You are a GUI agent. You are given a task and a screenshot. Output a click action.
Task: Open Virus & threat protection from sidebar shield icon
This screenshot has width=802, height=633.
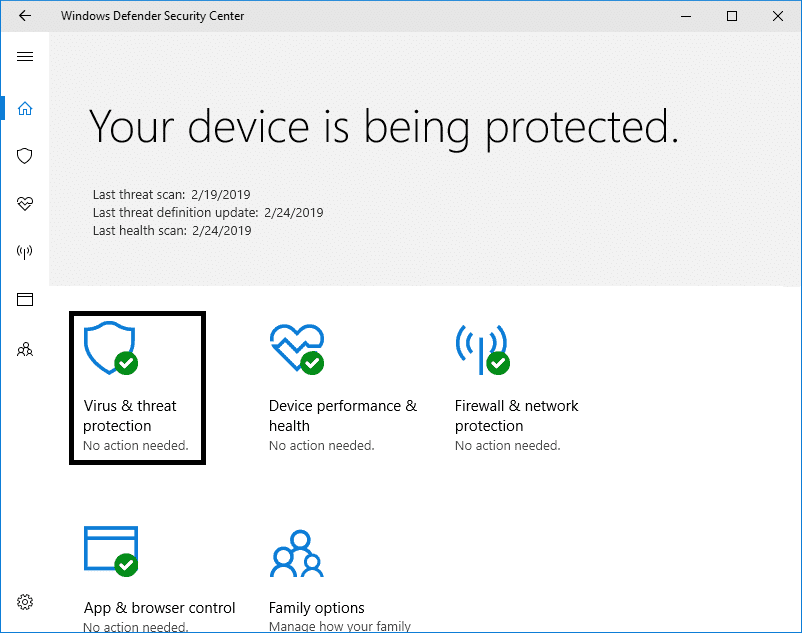(24, 156)
